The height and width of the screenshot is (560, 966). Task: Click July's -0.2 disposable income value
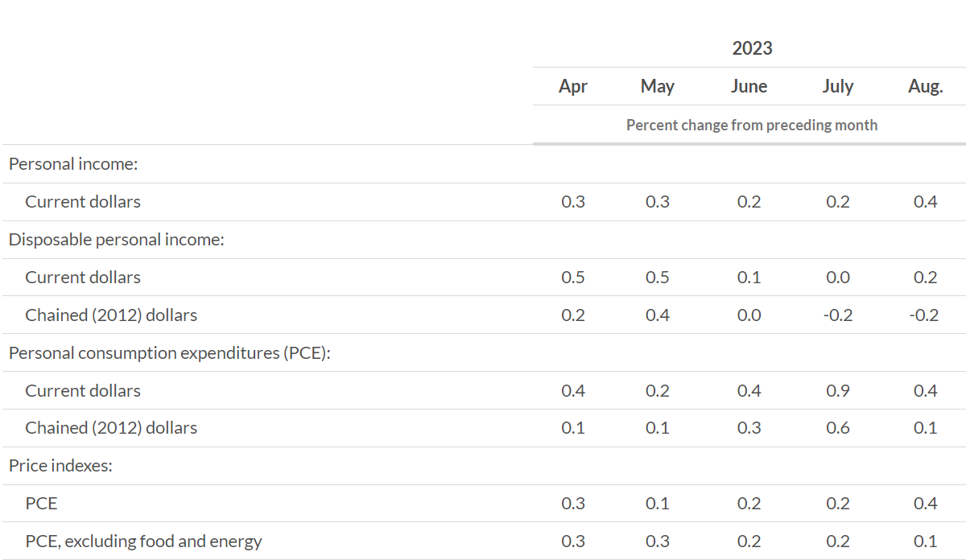(x=837, y=315)
